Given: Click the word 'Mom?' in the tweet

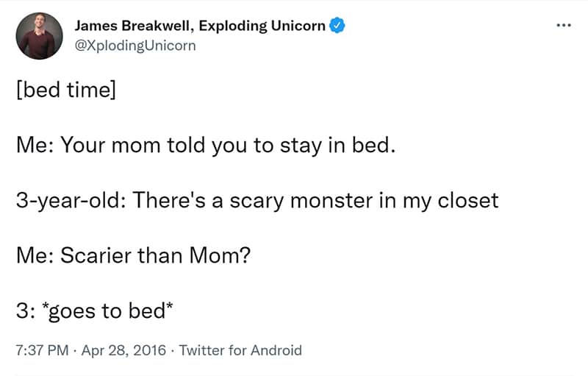Looking at the screenshot, I should [x=220, y=255].
